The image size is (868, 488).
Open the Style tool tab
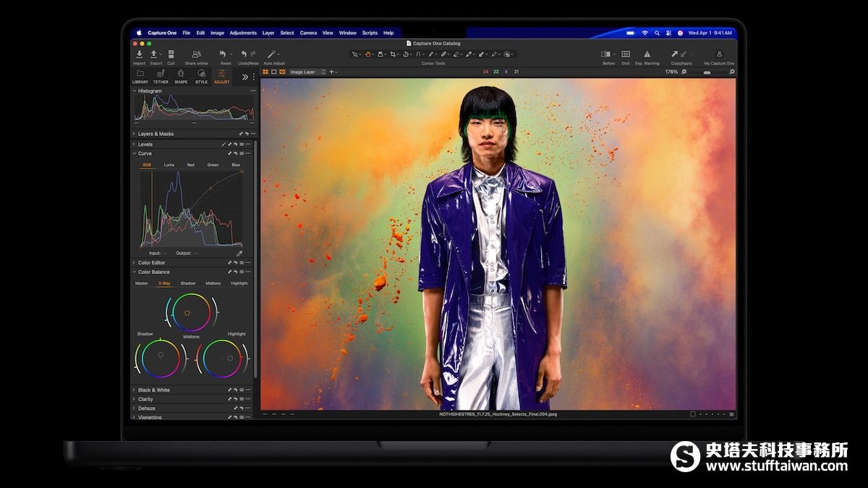pyautogui.click(x=201, y=76)
